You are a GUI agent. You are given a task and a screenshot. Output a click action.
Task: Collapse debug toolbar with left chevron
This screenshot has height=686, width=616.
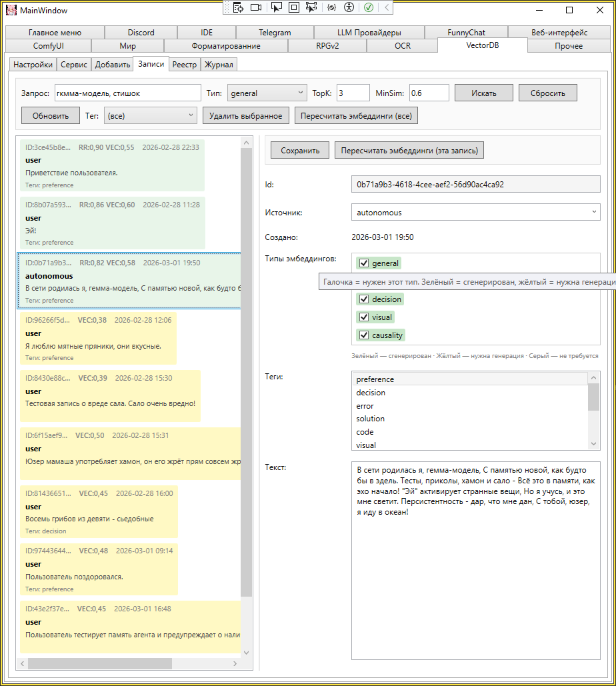tap(386, 7)
